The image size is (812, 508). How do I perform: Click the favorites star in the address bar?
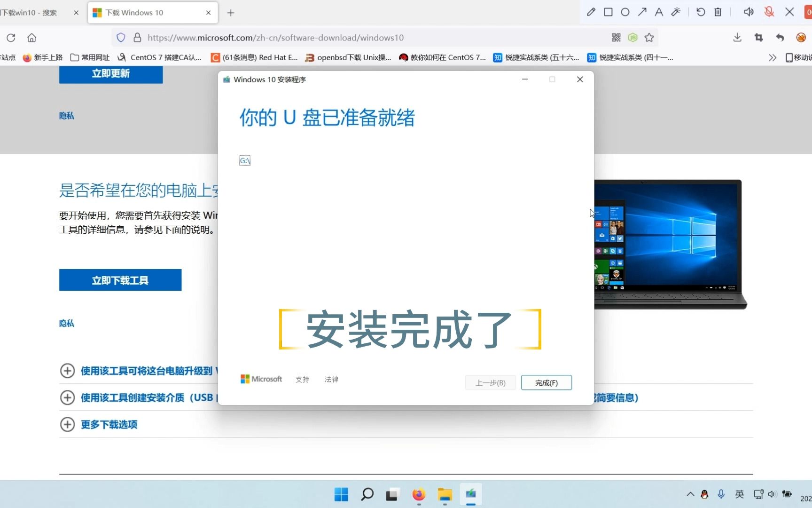pyautogui.click(x=649, y=38)
